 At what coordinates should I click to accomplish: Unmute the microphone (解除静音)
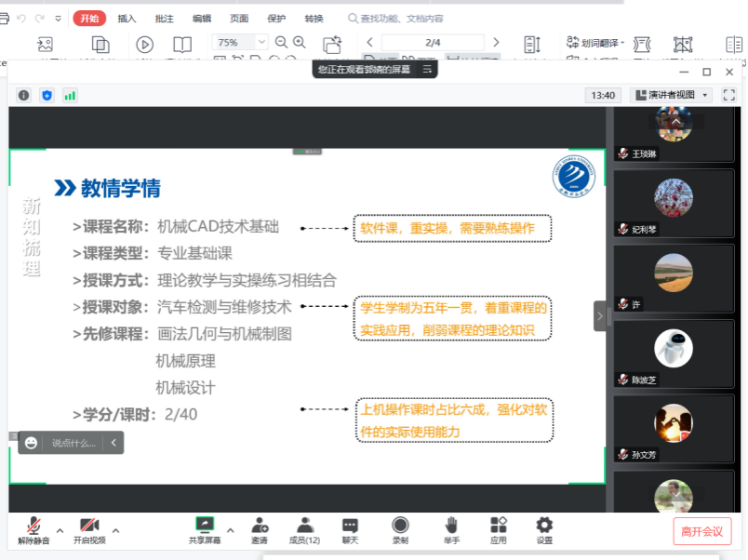point(33,527)
